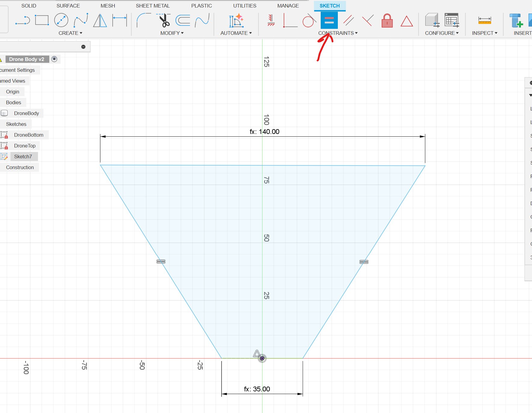Select the Equal constraint tool
The width and height of the screenshot is (532, 413).
329,20
